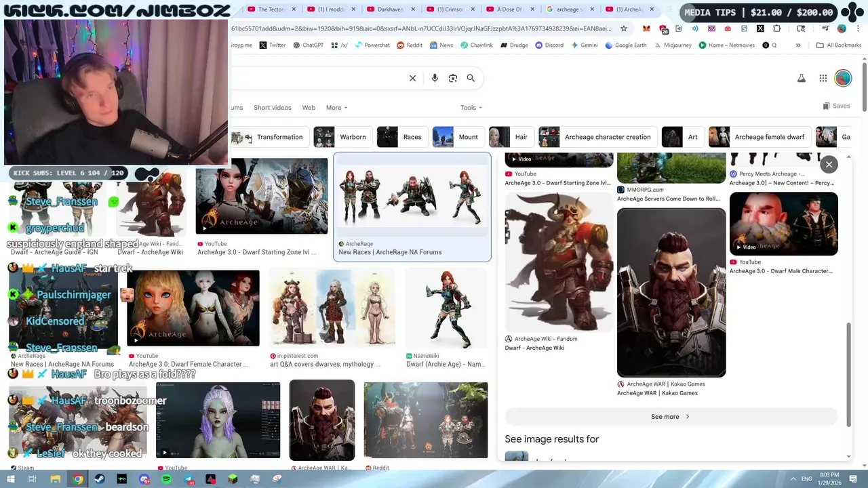
Task: Close the image preview panel
Action: (829, 164)
